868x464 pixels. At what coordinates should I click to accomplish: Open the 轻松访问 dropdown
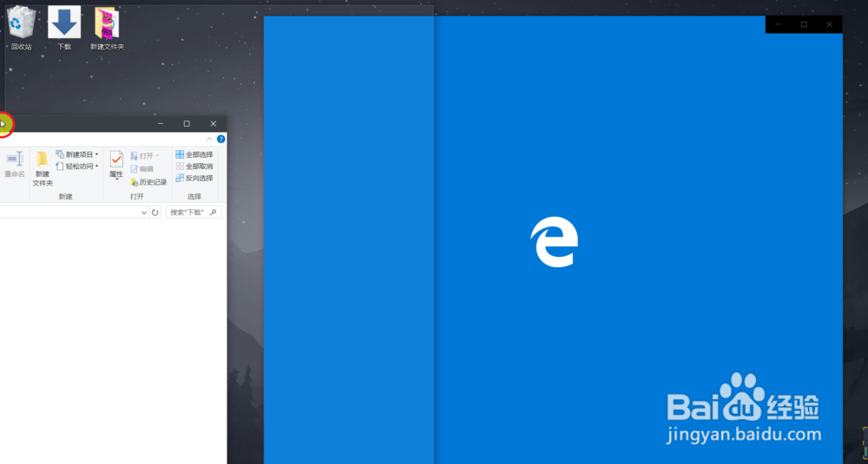click(77, 166)
